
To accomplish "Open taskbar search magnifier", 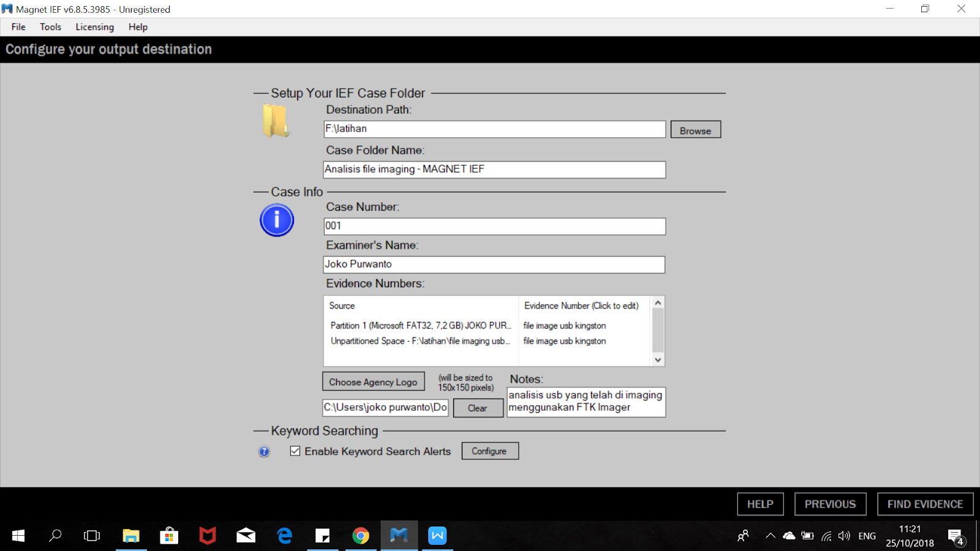I will (55, 536).
